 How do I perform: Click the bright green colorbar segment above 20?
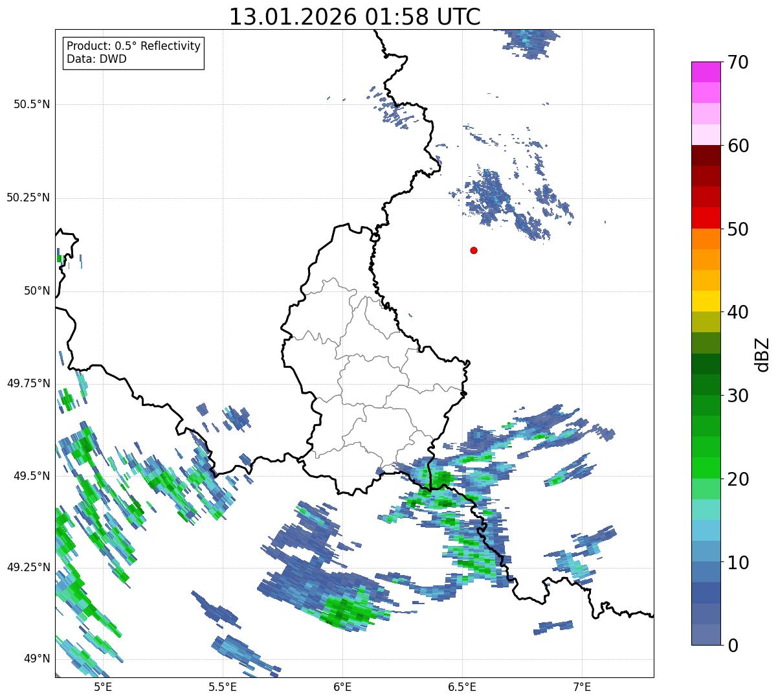[x=706, y=468]
